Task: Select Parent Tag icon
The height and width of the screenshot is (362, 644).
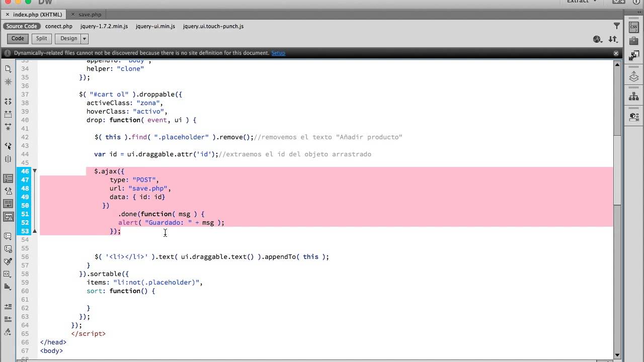Action: tap(8, 146)
